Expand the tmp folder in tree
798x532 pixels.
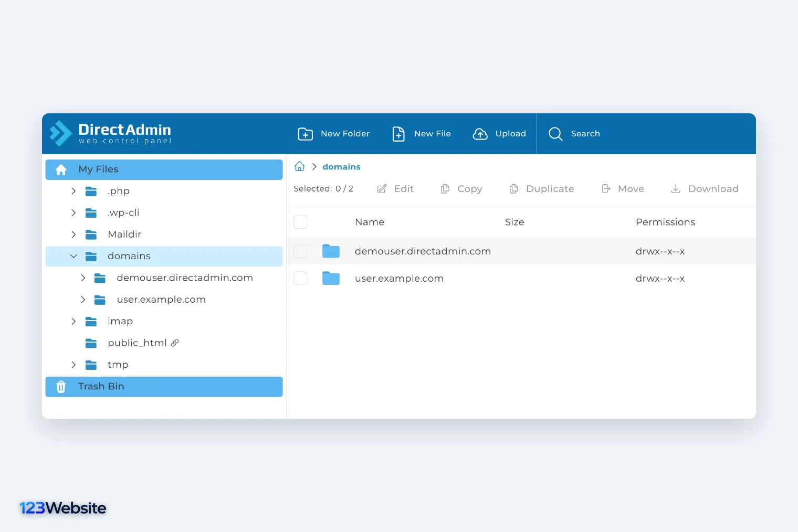73,365
